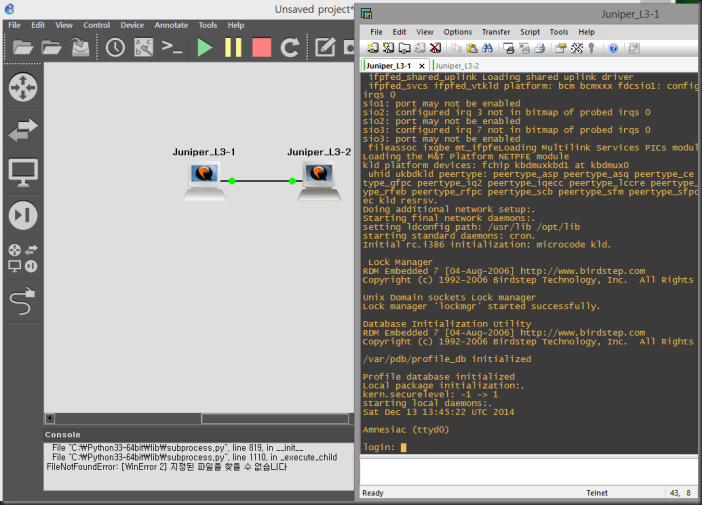
Task: Open terminal File menu
Action: point(377,32)
